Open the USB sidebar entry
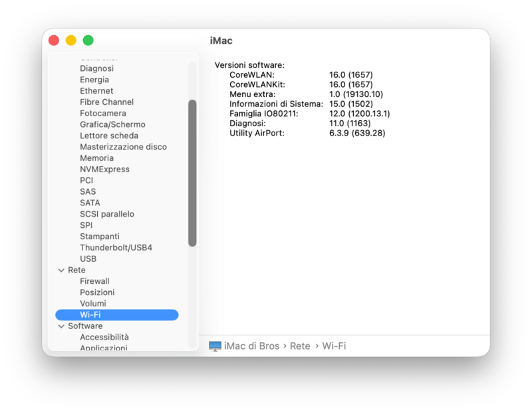Image resolution: width=532 pixels, height=412 pixels. 88,258
